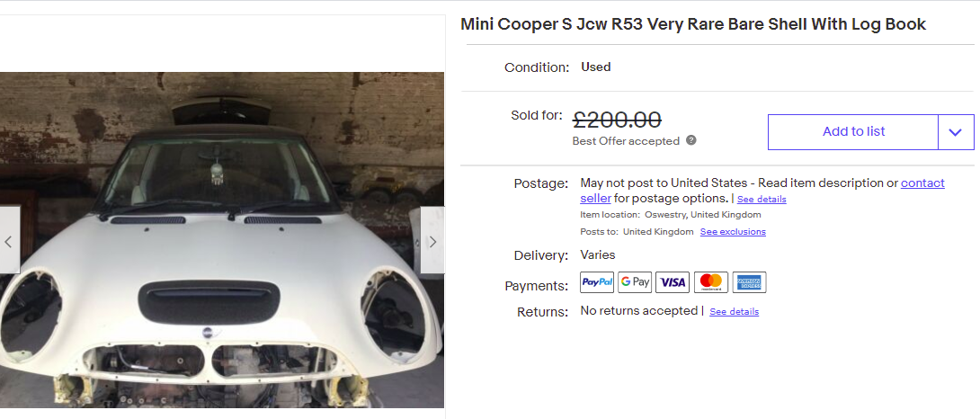Screen dimensions: 980x419
Task: Click the PayPal payment icon
Action: pos(597,282)
